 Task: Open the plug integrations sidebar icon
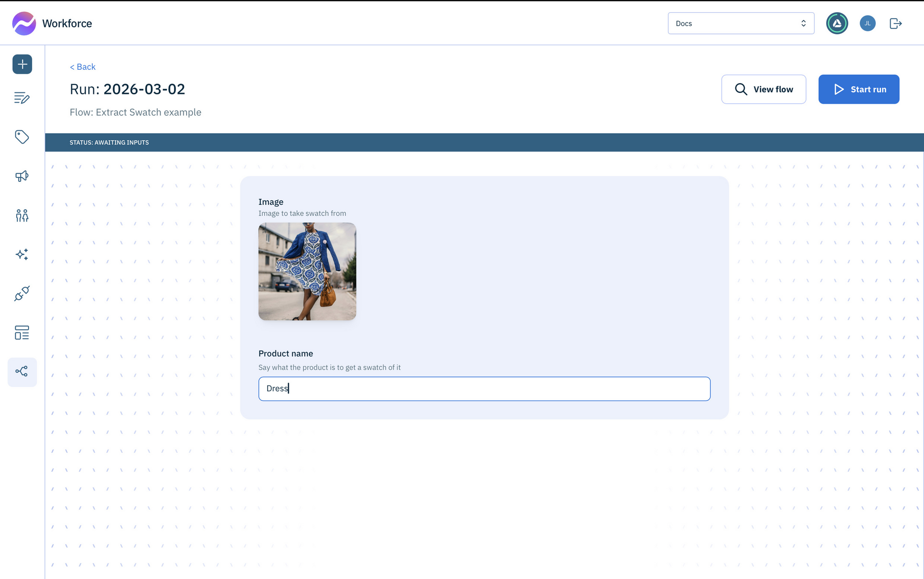click(22, 293)
